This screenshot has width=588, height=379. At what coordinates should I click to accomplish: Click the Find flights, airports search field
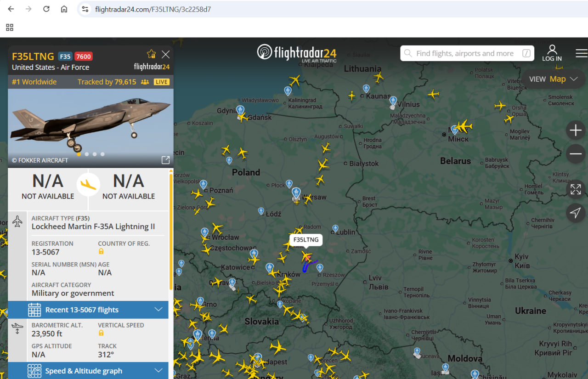(x=467, y=53)
